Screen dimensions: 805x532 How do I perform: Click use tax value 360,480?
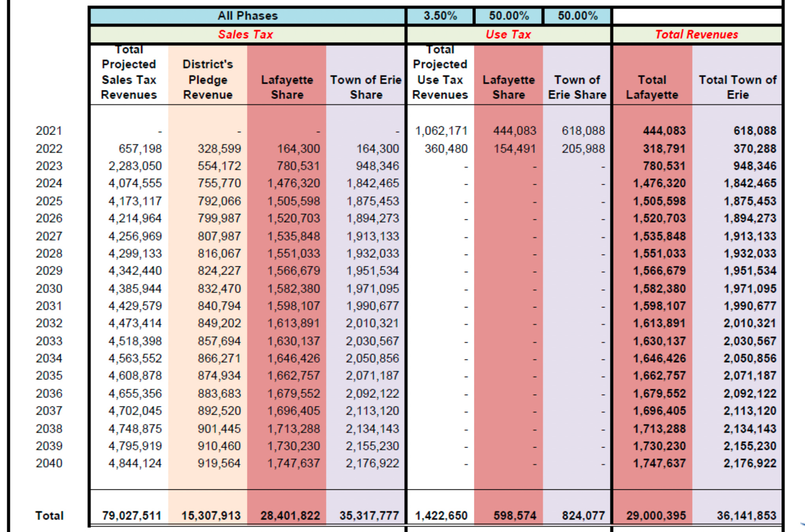coord(446,149)
